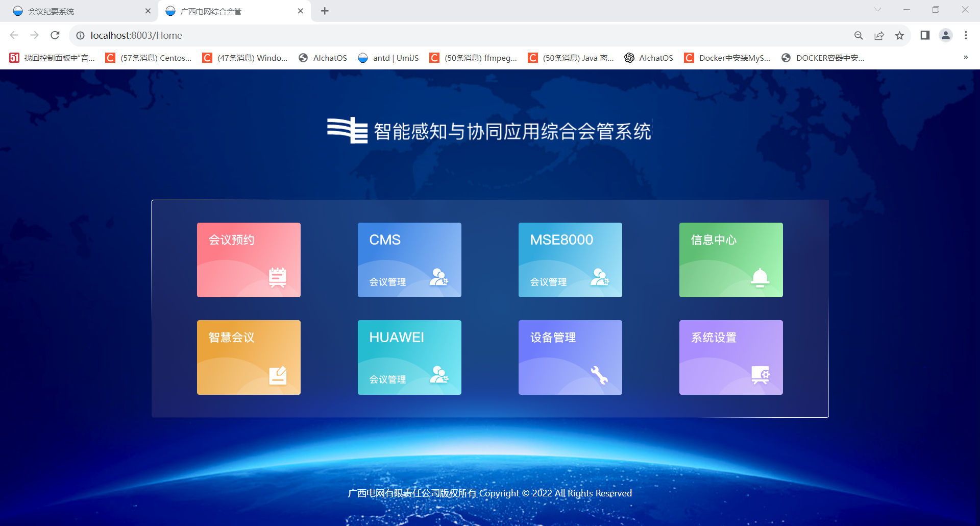Click the edit note icon on 智慧会议 card
The height and width of the screenshot is (526, 980).
click(278, 375)
